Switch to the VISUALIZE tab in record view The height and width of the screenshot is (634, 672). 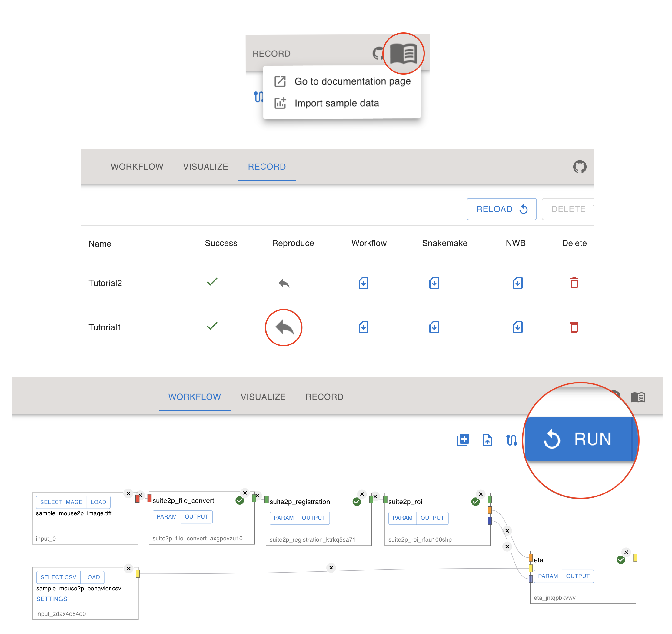coord(205,167)
